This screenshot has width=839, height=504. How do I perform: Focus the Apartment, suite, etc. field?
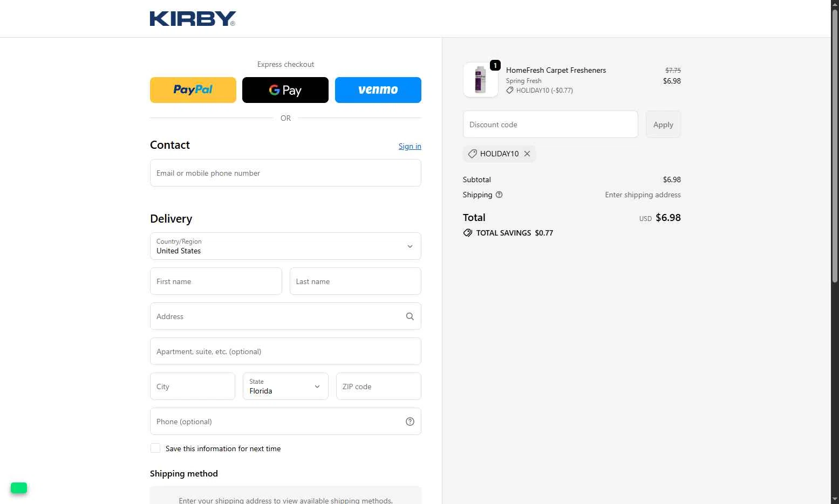[285, 351]
